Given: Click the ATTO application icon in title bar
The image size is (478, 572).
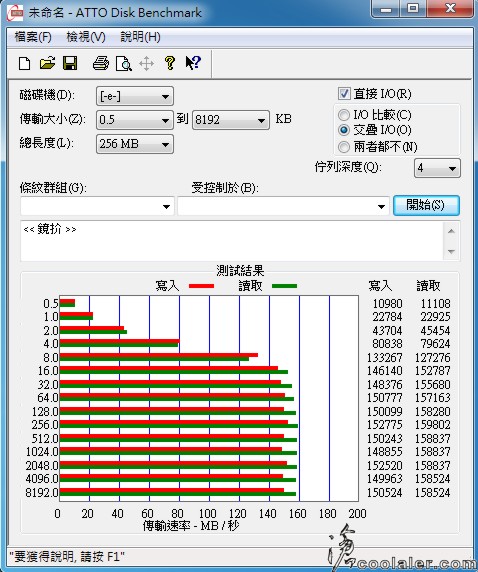Looking at the screenshot, I should point(15,13).
